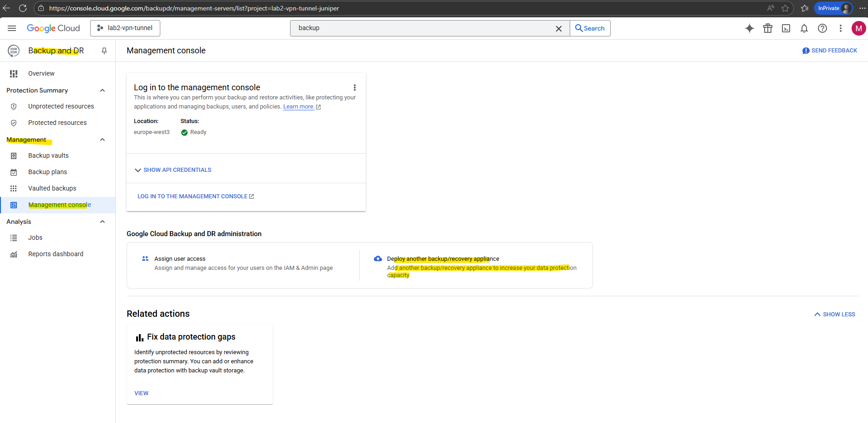The width and height of the screenshot is (868, 423).
Task: Click the Backup and DR service icon
Action: coord(14,51)
